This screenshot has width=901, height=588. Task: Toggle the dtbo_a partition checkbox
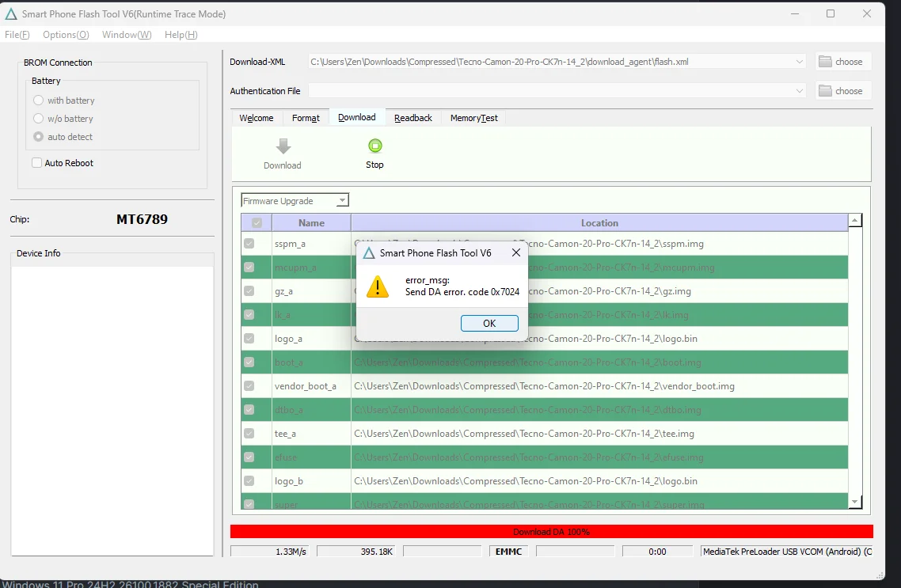pyautogui.click(x=249, y=410)
